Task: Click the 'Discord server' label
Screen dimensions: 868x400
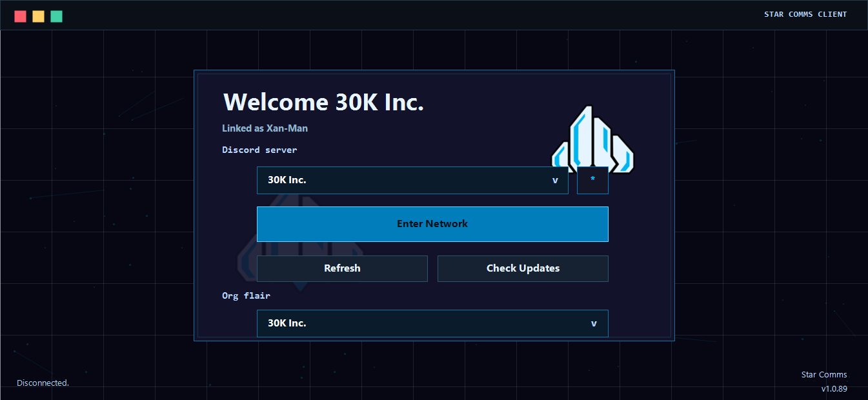Action: [x=259, y=150]
